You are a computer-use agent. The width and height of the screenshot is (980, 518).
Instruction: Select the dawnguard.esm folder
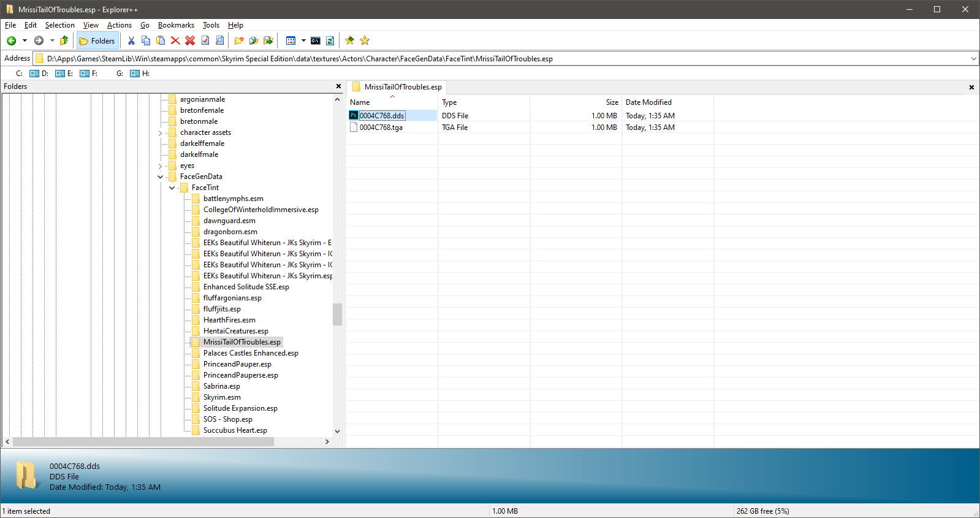click(229, 221)
